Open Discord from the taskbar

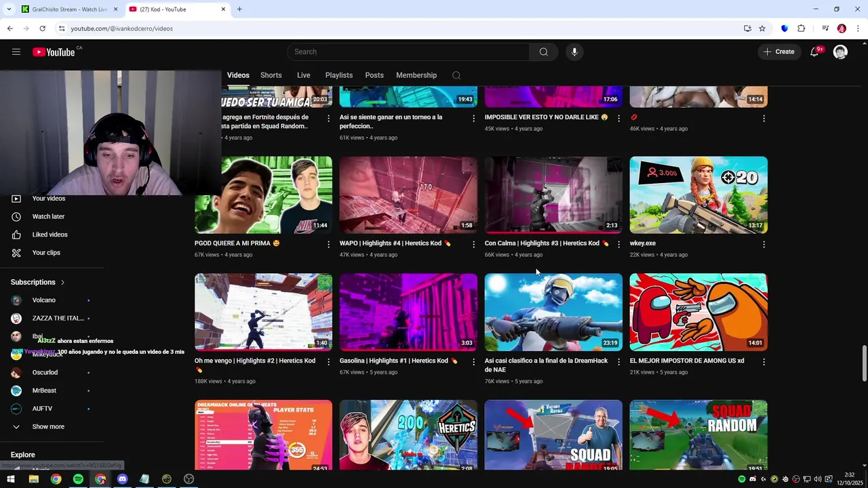(122, 479)
